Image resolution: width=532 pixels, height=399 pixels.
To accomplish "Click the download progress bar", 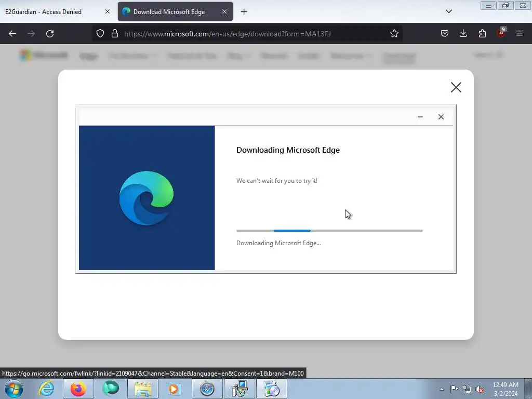I will [329, 231].
